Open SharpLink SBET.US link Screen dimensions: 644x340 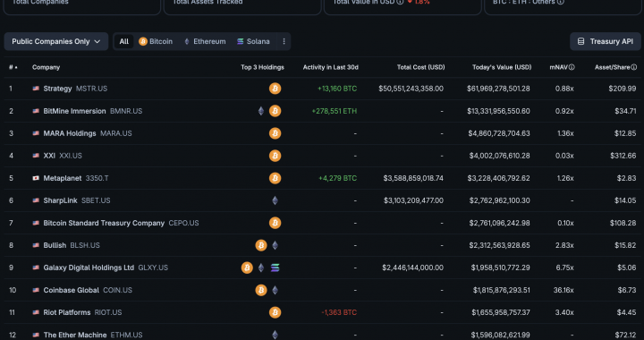click(x=77, y=200)
